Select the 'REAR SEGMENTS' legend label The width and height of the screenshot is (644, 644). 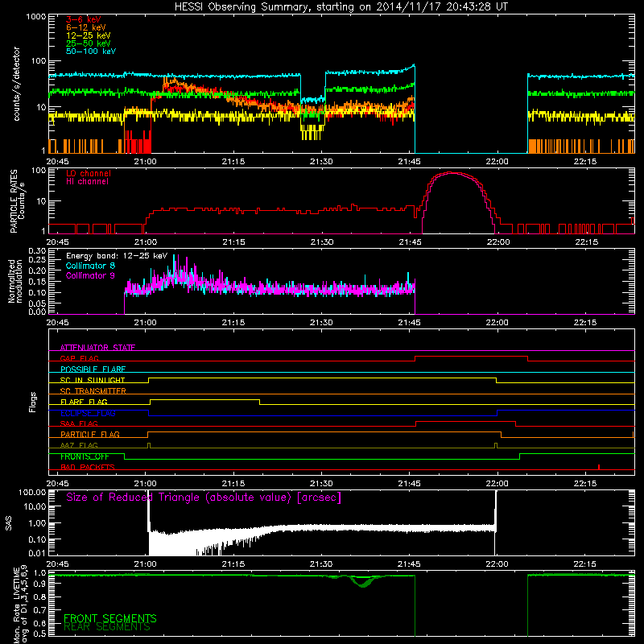click(x=107, y=627)
